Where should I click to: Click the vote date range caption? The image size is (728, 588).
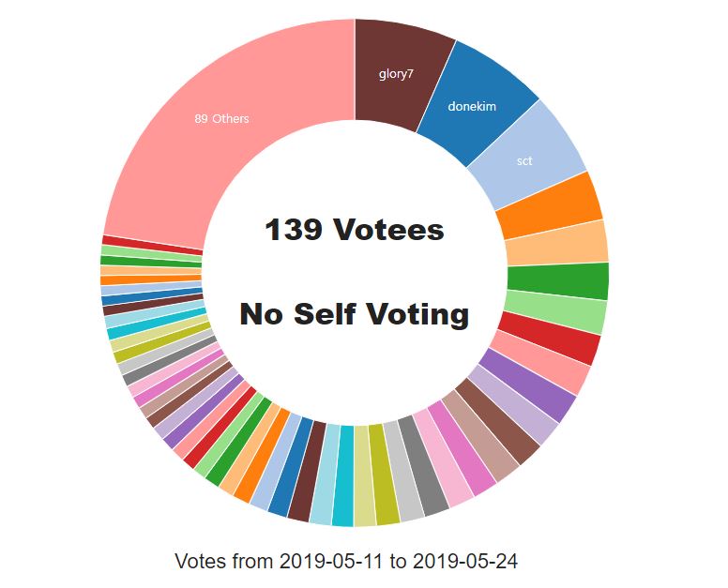coord(346,561)
